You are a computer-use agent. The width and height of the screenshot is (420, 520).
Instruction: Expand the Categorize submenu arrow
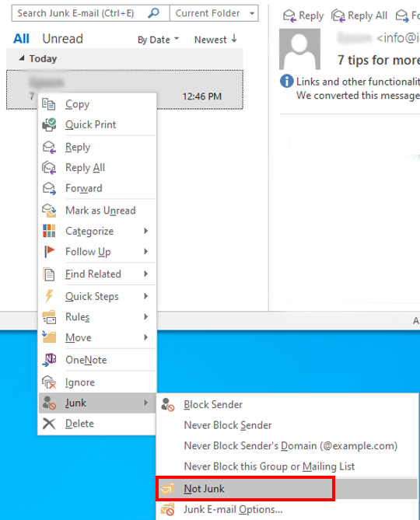point(146,231)
